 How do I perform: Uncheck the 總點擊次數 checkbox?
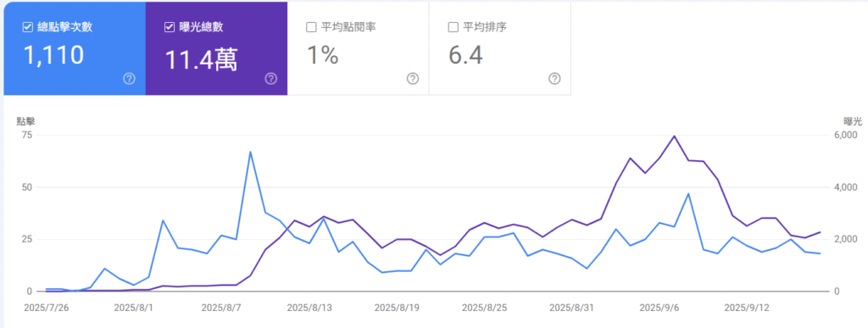coord(28,27)
